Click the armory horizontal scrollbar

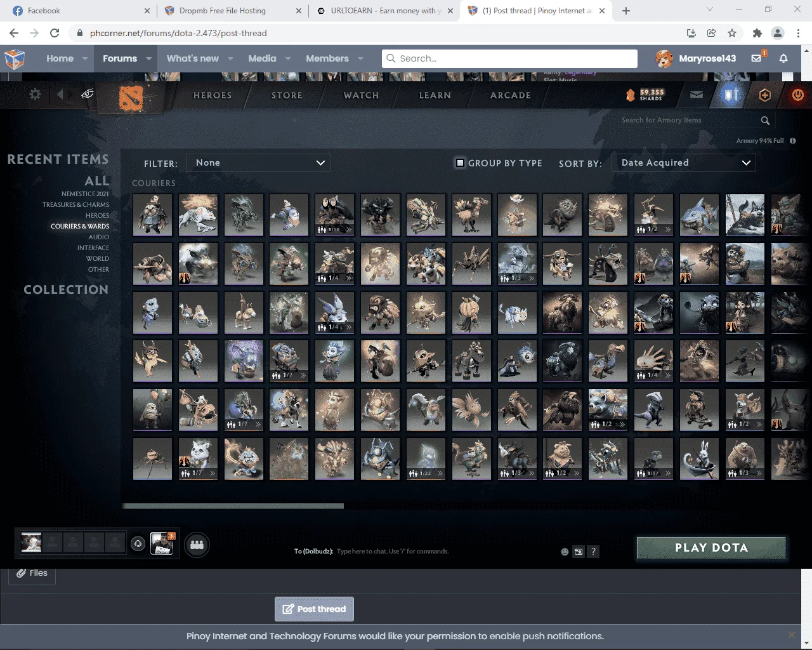233,506
